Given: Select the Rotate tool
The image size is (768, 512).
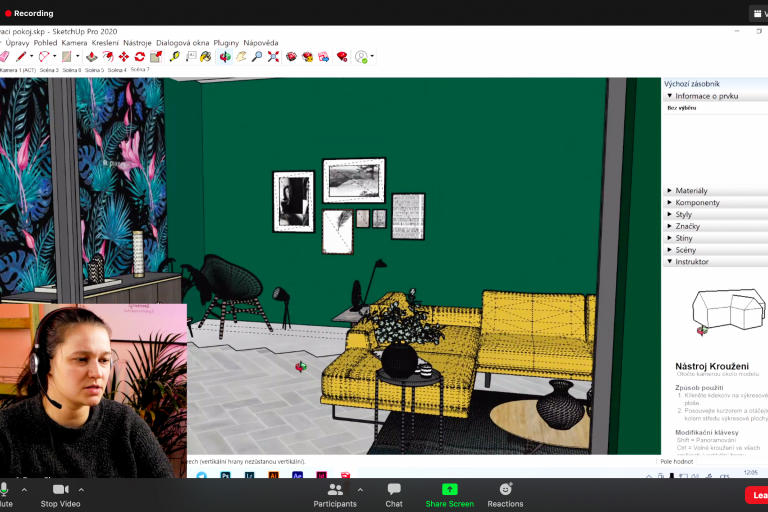Looking at the screenshot, I should coord(140,57).
